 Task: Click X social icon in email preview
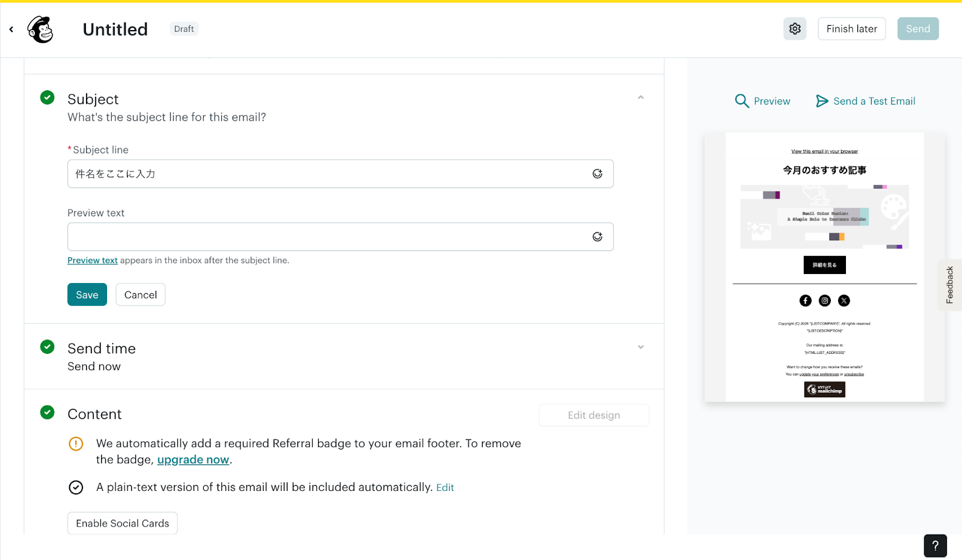pos(844,300)
